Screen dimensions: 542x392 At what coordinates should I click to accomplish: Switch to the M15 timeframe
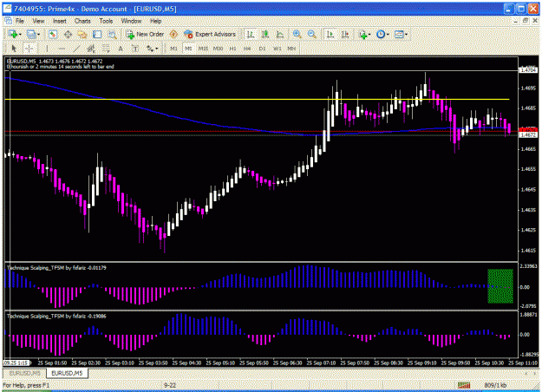203,49
